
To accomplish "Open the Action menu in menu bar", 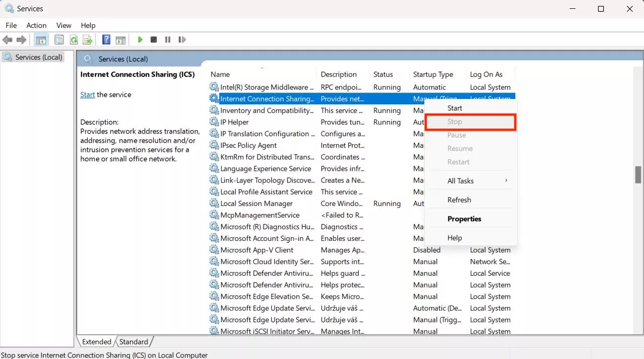I will (x=36, y=25).
